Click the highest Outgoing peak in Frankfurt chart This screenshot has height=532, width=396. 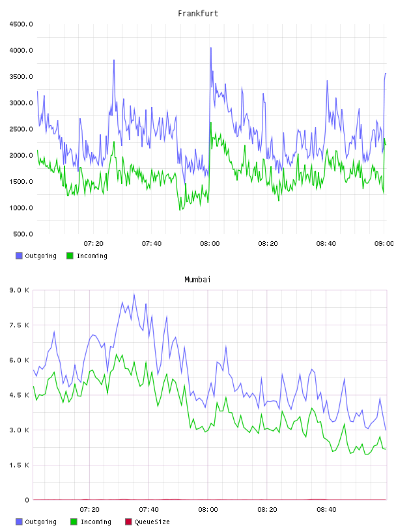pos(211,48)
